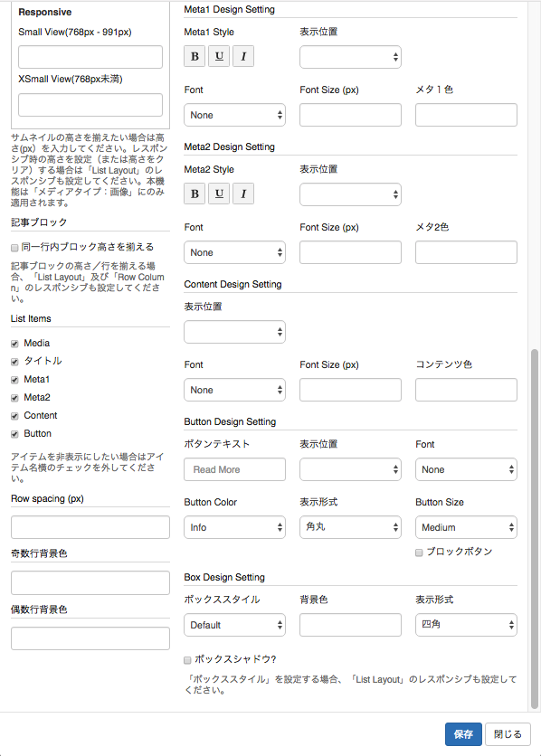Click the メタ1色 color field
The height and width of the screenshot is (756, 541).
(466, 115)
